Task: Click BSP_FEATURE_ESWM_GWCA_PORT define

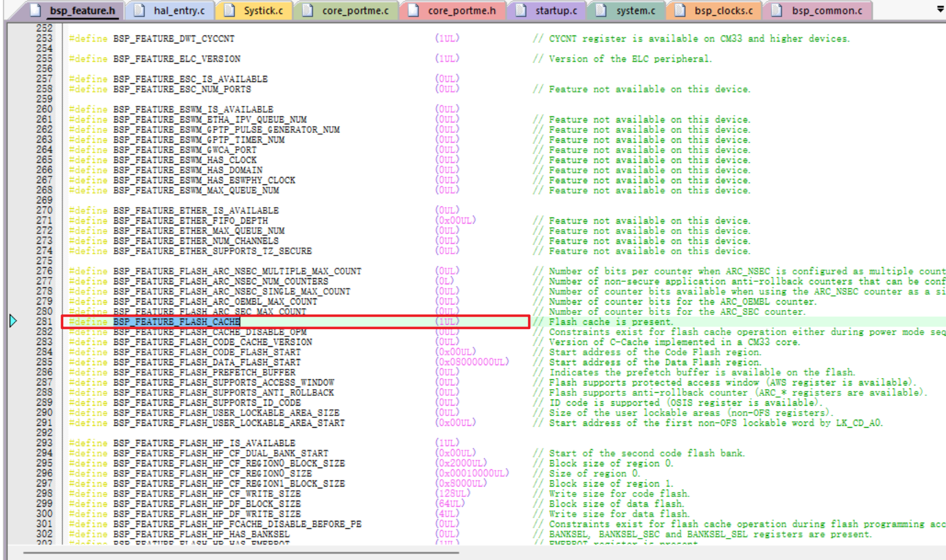Action: click(185, 150)
